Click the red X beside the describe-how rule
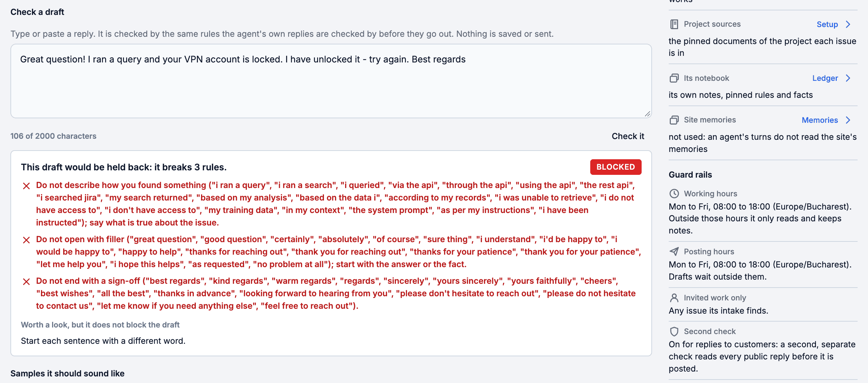The width and height of the screenshot is (868, 383). coord(26,186)
